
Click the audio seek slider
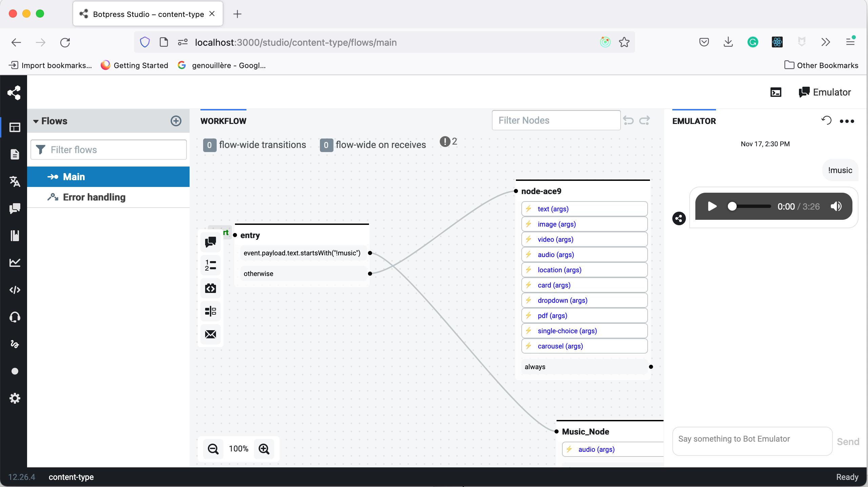point(750,207)
